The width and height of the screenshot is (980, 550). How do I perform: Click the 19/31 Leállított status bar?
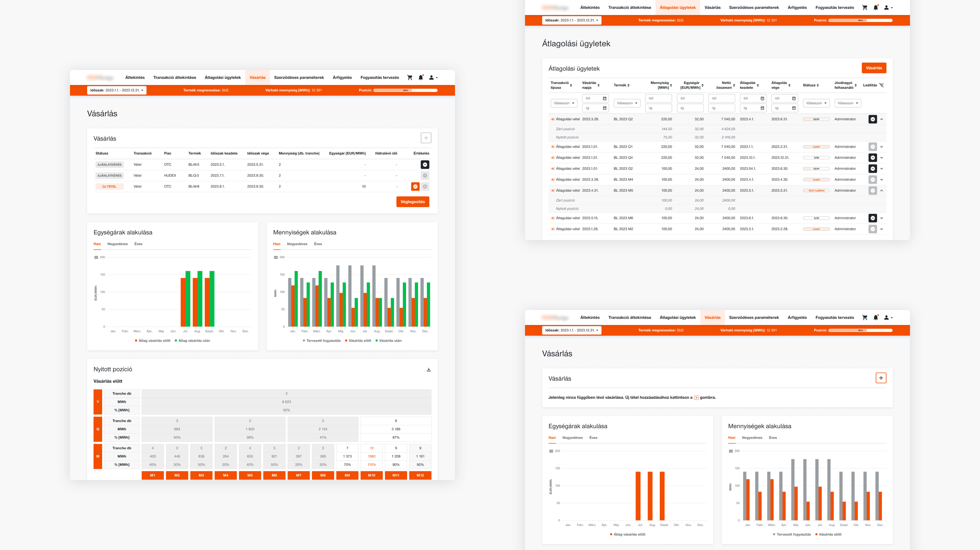pos(817,191)
